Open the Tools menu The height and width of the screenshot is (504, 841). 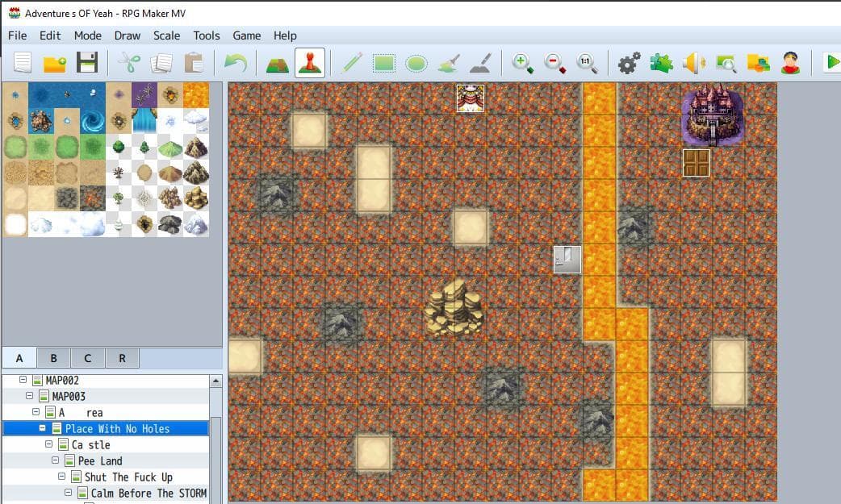207,35
